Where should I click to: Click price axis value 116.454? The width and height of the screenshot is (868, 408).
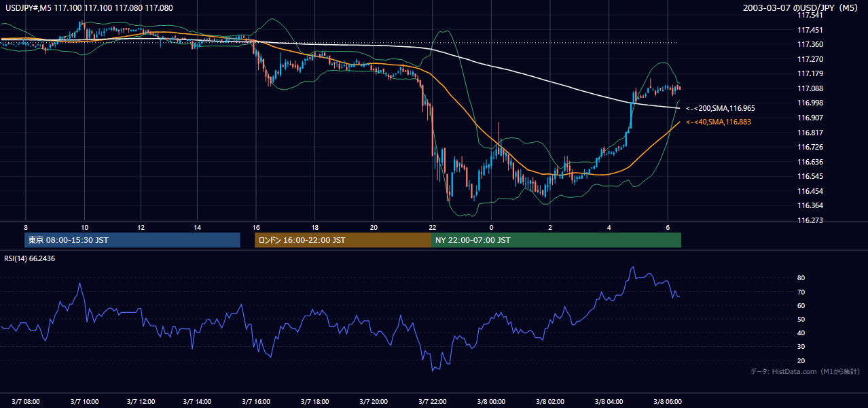pyautogui.click(x=810, y=191)
